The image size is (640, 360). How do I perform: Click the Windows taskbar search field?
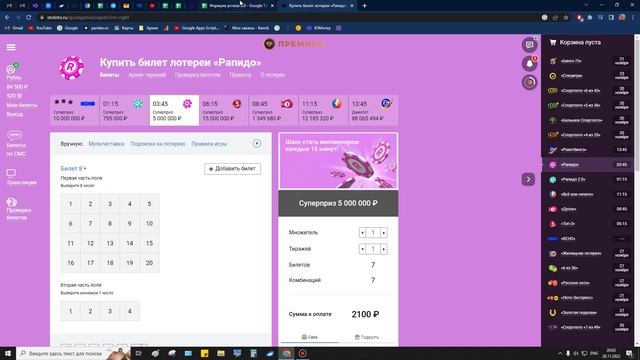click(x=65, y=353)
